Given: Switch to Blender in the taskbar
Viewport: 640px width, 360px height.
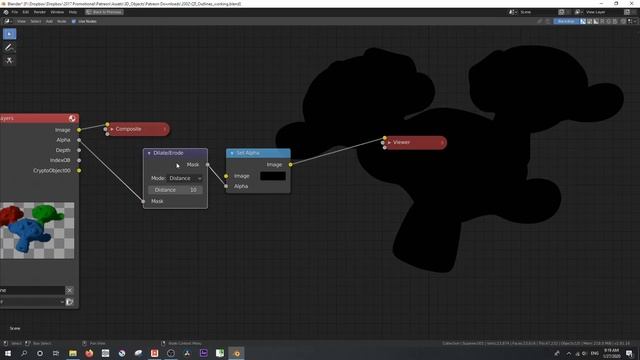Looking at the screenshot, I should [236, 353].
